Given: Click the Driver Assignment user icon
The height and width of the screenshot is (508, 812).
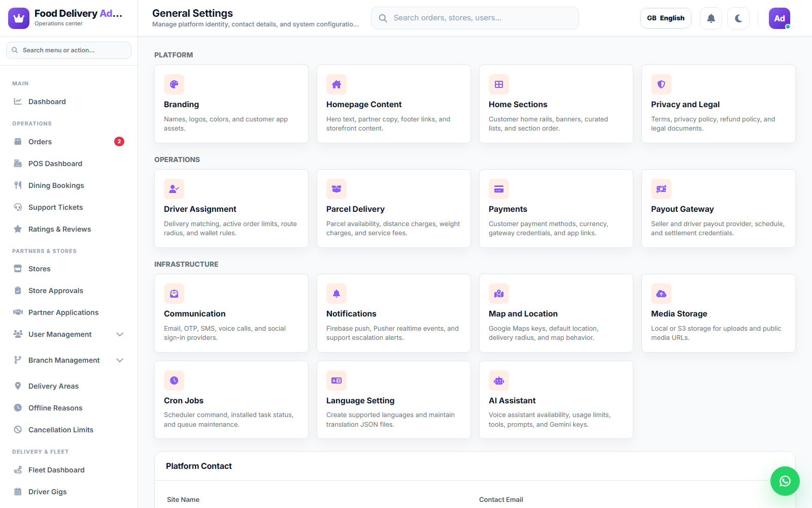Looking at the screenshot, I should 174,189.
